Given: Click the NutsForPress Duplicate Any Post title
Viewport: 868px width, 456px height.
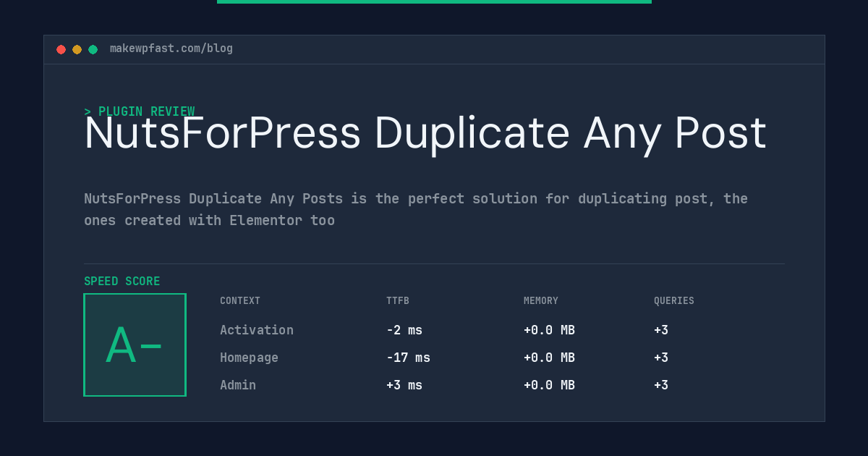Looking at the screenshot, I should pos(425,134).
